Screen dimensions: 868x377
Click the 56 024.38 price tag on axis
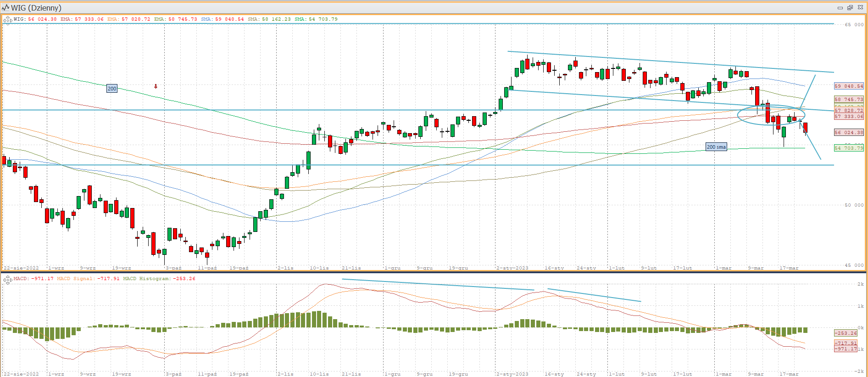(x=848, y=132)
